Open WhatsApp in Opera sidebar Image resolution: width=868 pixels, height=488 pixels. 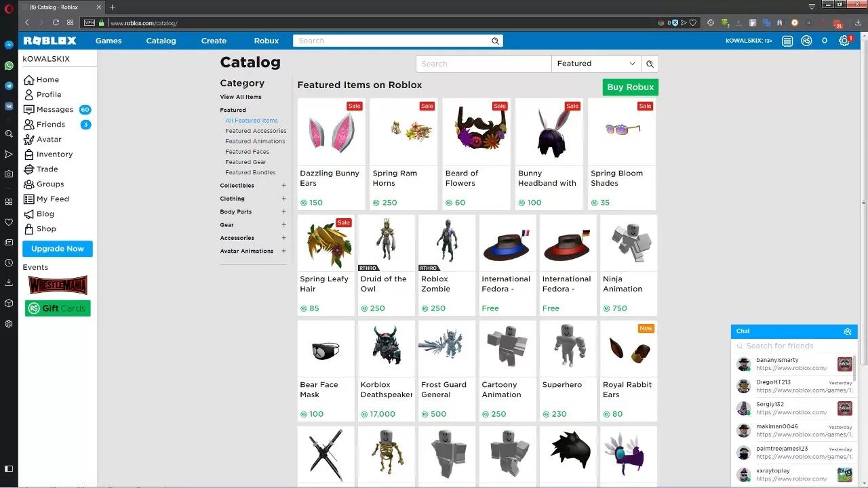tap(9, 66)
